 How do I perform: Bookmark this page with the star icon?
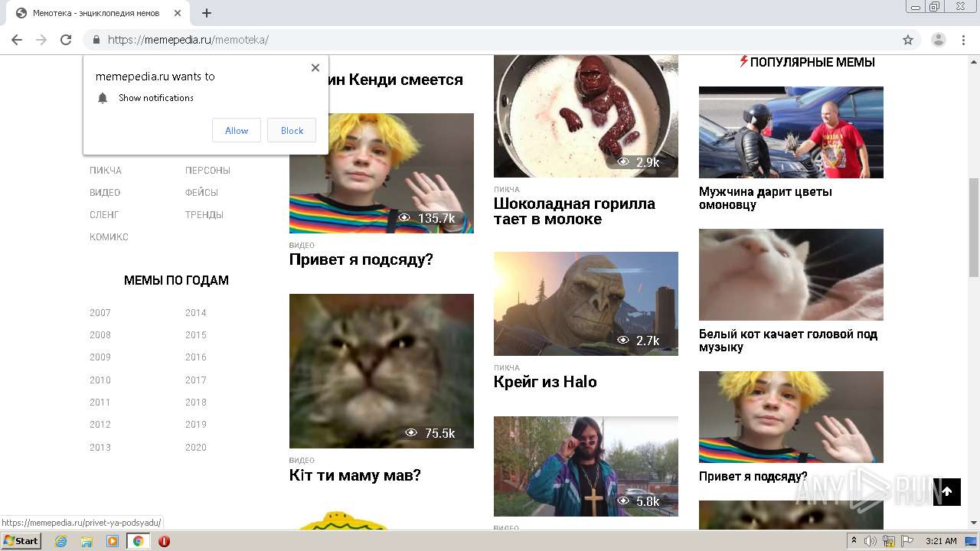908,40
